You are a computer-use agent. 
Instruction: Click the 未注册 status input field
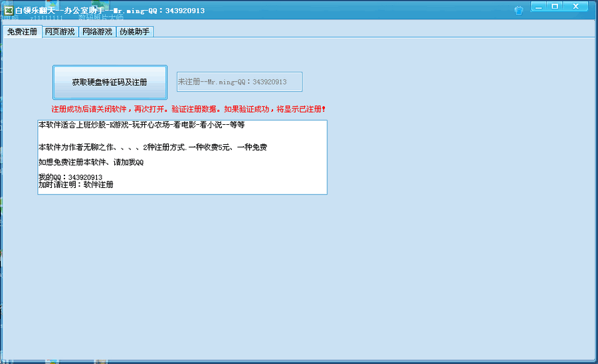(239, 82)
